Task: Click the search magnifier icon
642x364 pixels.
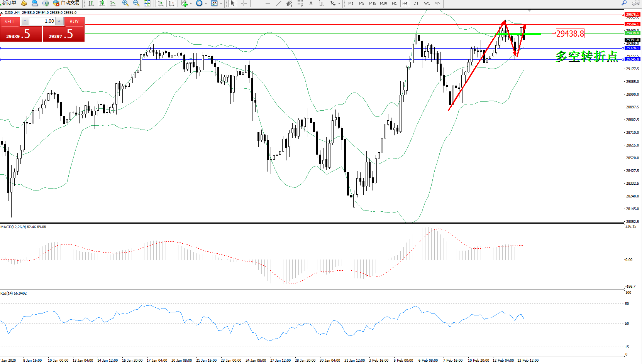Action: pyautogui.click(x=624, y=3)
